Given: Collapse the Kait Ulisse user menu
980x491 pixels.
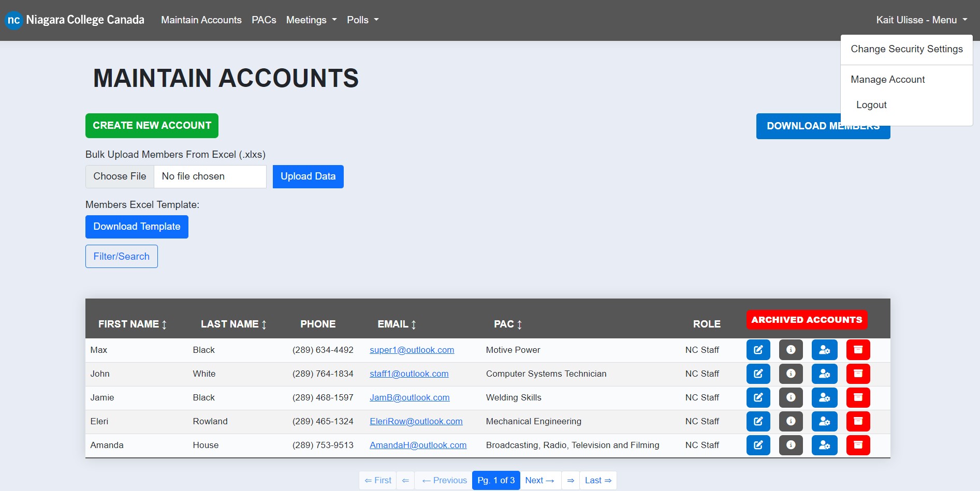Looking at the screenshot, I should [922, 20].
